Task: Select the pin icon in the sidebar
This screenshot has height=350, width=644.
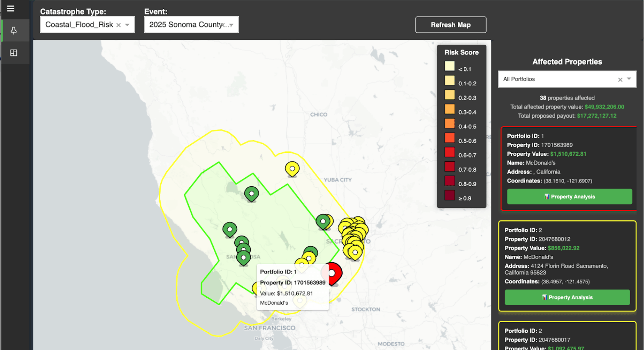Action: point(14,30)
